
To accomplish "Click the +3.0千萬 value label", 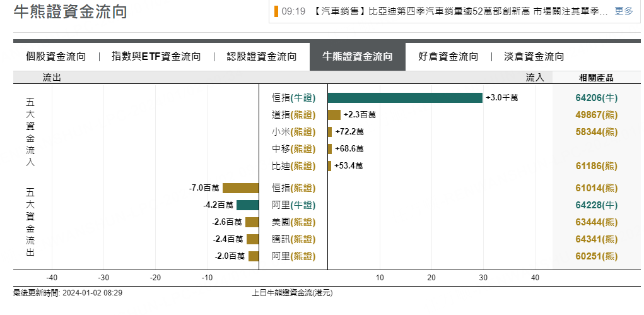I will [x=501, y=98].
